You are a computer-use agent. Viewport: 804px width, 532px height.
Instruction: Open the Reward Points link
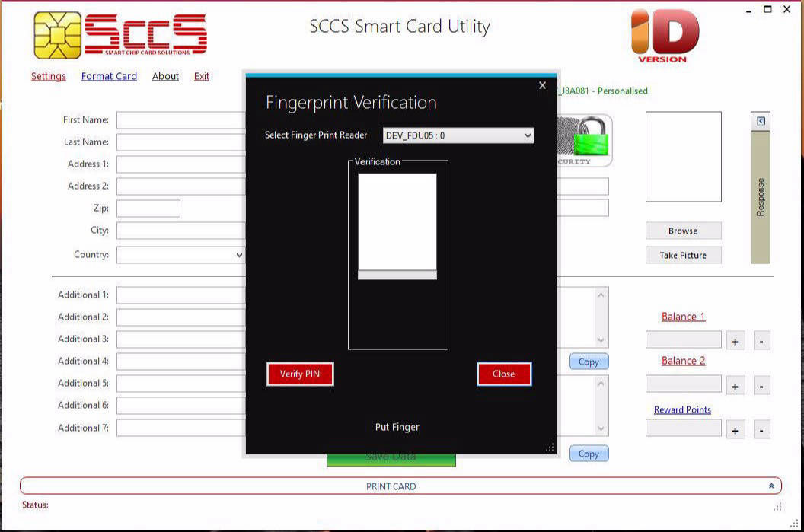pyautogui.click(x=682, y=409)
